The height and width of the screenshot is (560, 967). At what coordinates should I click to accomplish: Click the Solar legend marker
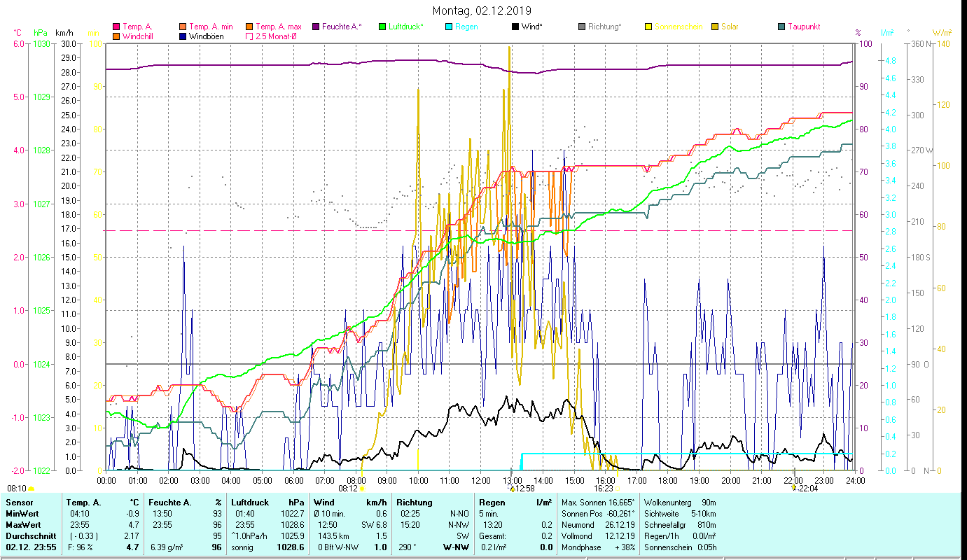click(715, 27)
